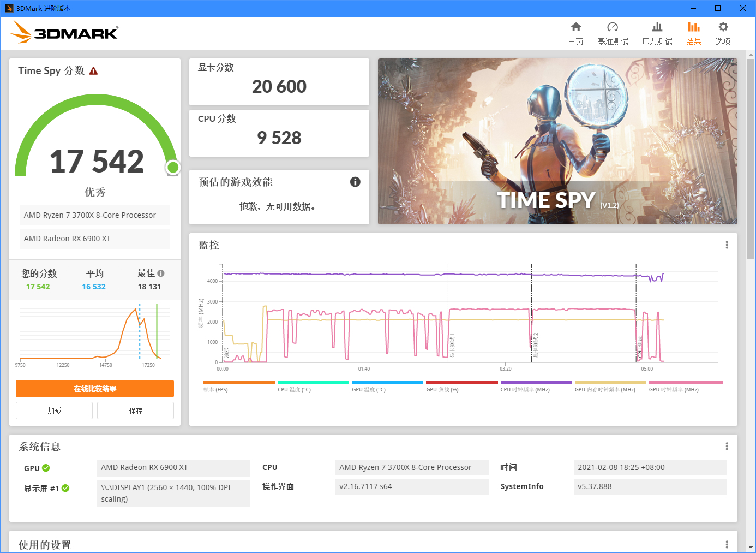756x553 pixels.
Task: Maximize the 3DMark window
Action: [718, 8]
